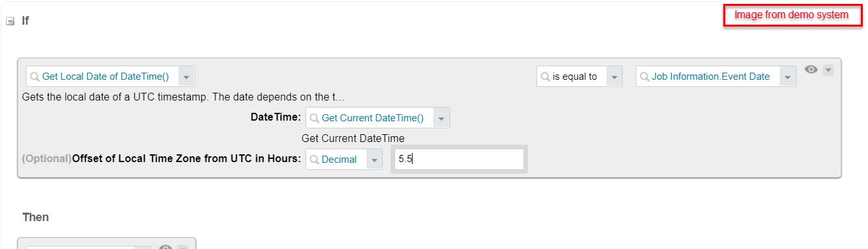This screenshot has width=868, height=249.
Task: Select the Get Local Date of DateTime() text
Action: click(105, 77)
